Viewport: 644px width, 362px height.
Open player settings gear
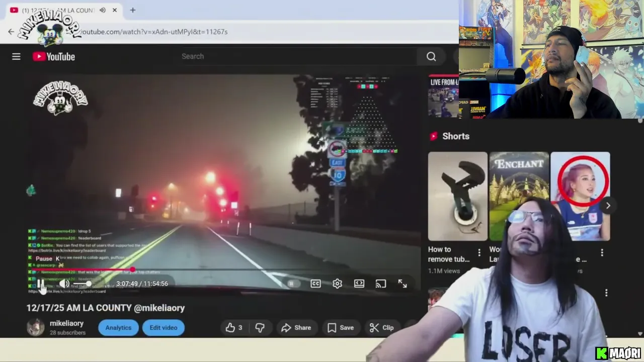coord(337,284)
